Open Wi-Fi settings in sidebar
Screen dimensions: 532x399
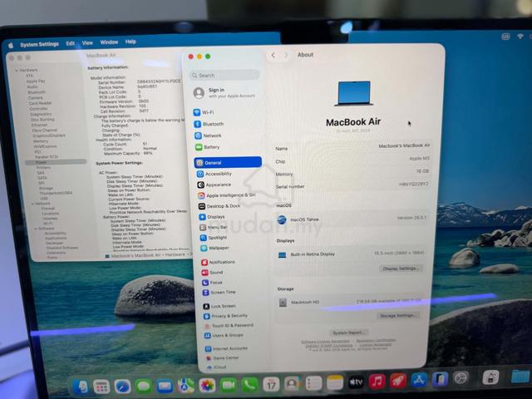click(204, 112)
